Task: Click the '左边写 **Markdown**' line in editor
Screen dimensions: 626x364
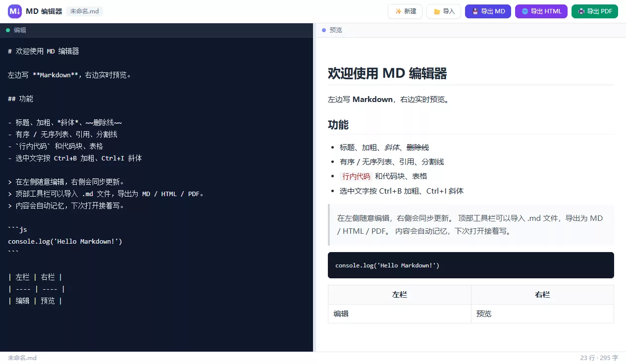Action: click(70, 75)
